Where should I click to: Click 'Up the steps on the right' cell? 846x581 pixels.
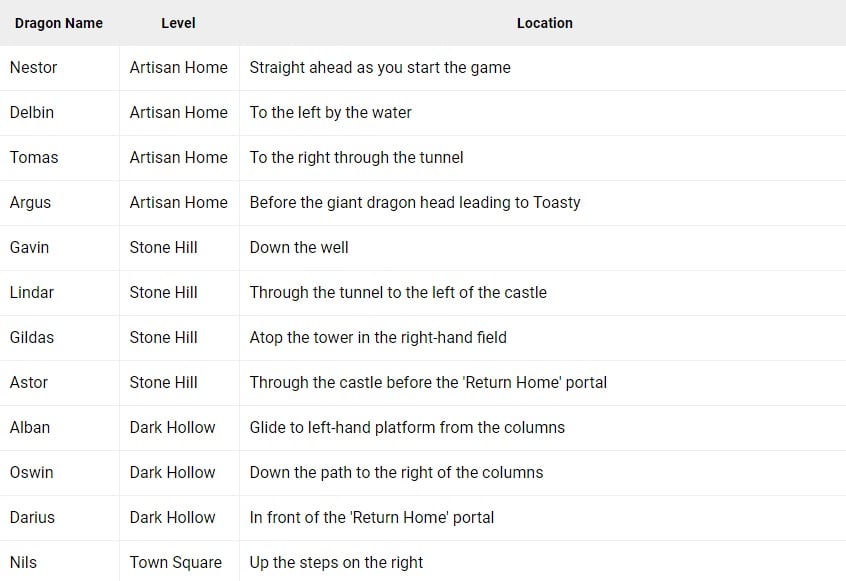(336, 563)
